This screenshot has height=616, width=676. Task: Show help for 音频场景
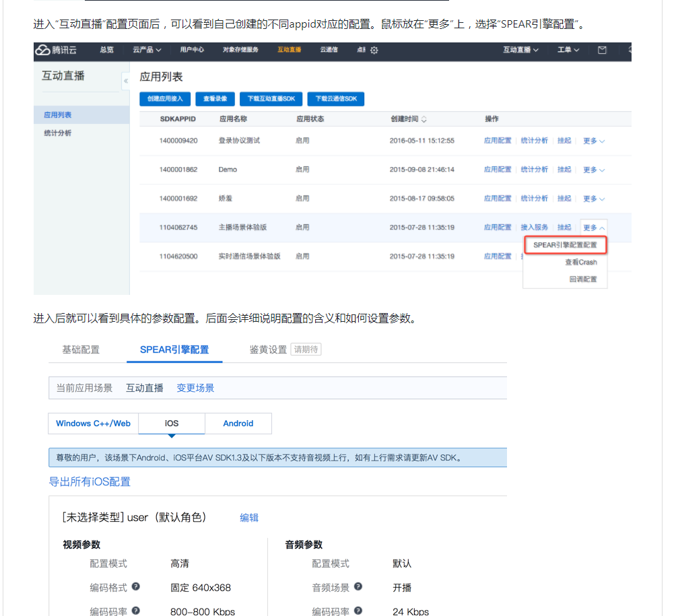tap(358, 586)
